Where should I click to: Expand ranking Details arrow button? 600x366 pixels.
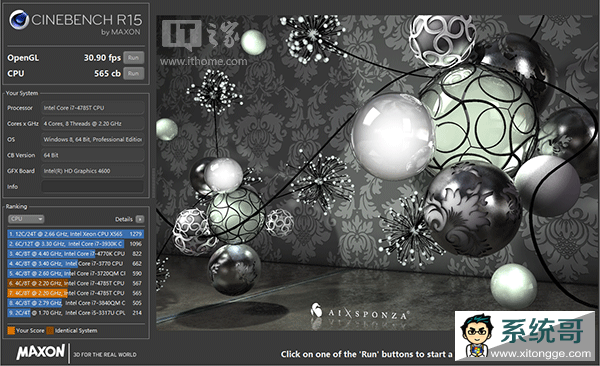tap(140, 219)
